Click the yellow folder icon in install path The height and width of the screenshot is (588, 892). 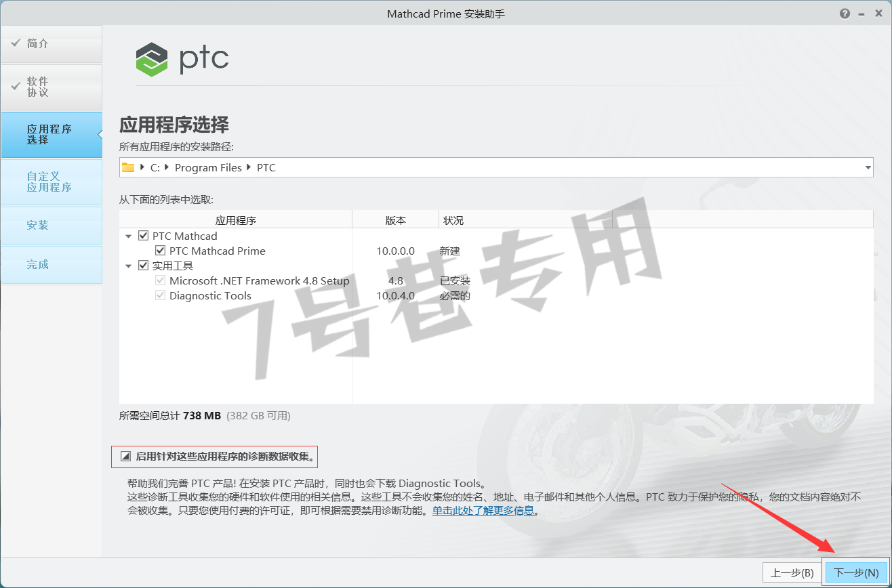pos(128,167)
